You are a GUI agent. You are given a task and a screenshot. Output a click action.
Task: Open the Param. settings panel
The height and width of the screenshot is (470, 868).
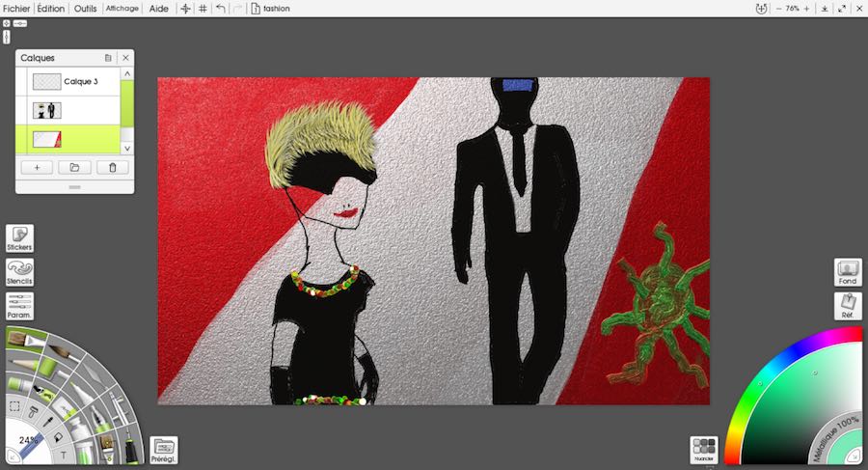click(x=19, y=306)
